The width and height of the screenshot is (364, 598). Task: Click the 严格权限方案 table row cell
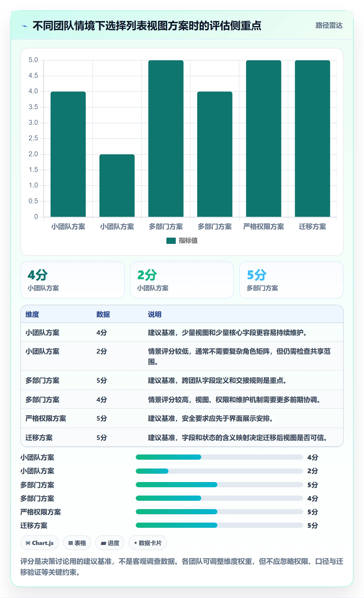pos(46,418)
